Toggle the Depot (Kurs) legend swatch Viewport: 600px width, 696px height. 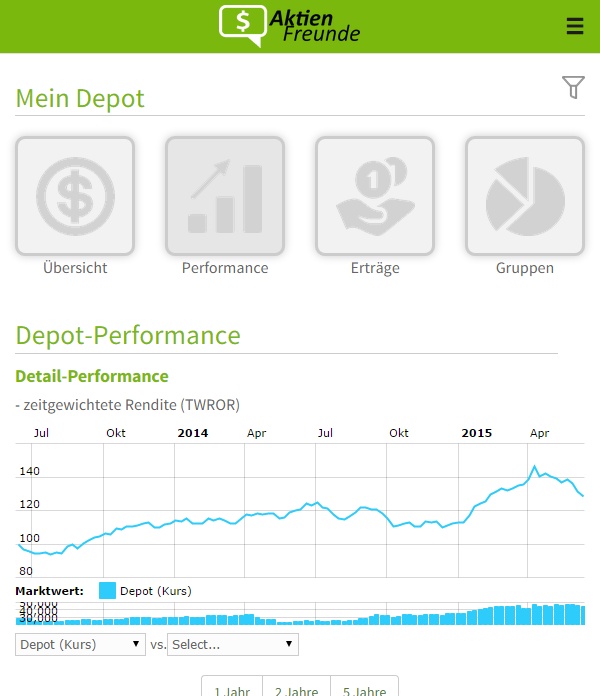[x=108, y=591]
